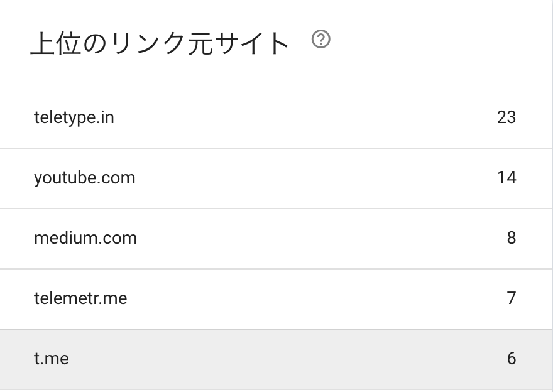Click empty middle area of teletype.in row

304,117
